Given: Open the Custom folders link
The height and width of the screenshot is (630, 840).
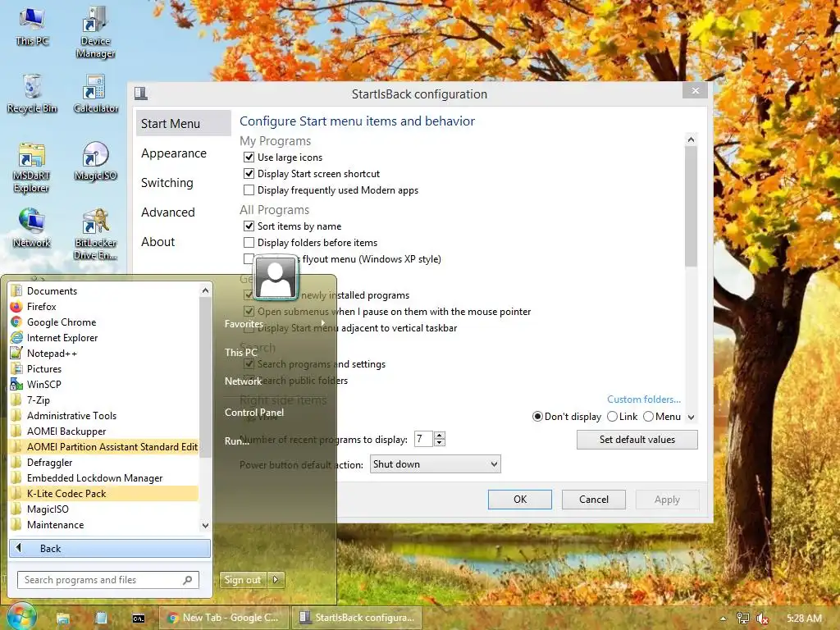Looking at the screenshot, I should tap(644, 399).
